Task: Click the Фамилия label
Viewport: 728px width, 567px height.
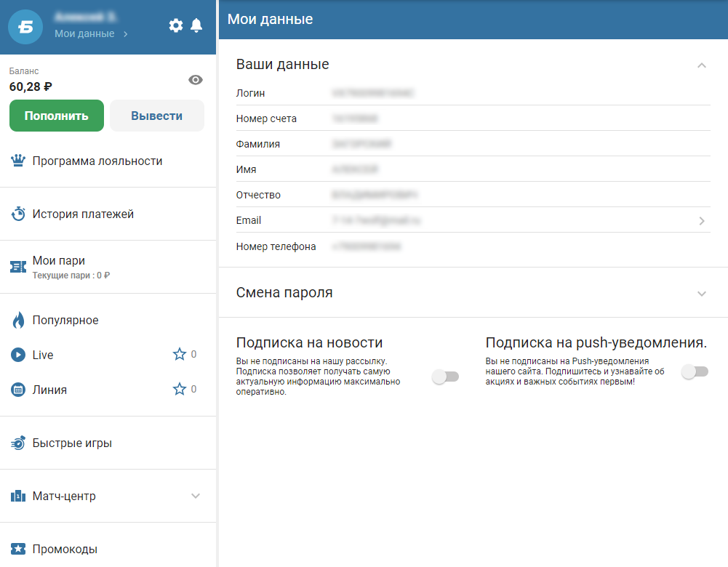Action: click(257, 145)
